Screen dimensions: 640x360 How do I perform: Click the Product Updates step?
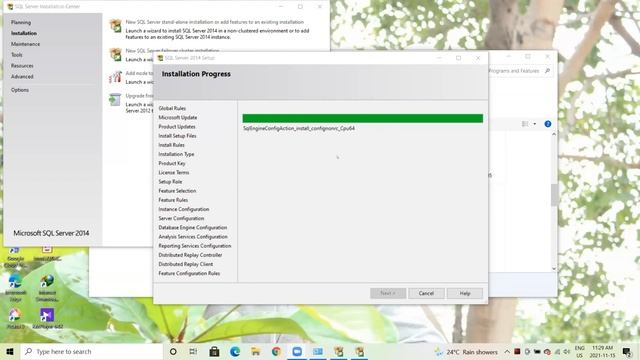click(x=177, y=127)
